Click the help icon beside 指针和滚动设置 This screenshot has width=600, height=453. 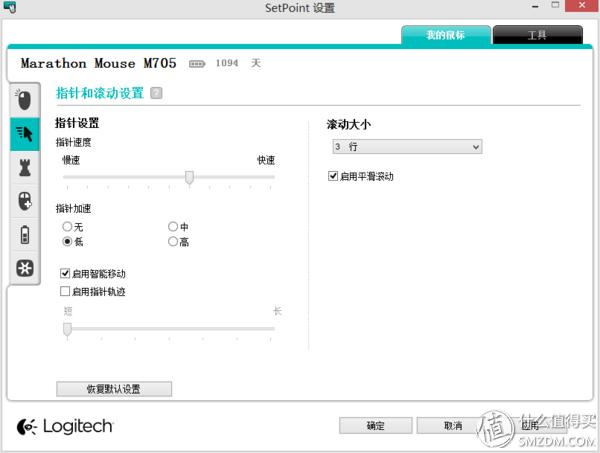pyautogui.click(x=156, y=93)
